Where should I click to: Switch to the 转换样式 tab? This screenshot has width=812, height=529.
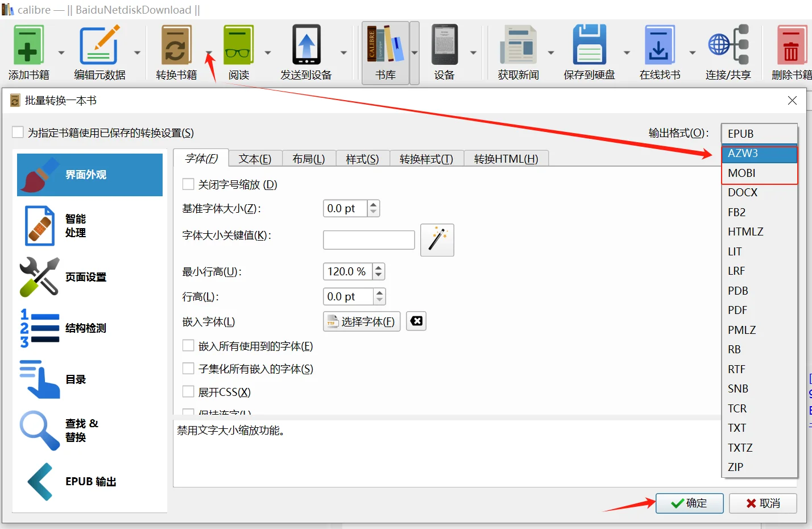[x=426, y=159]
